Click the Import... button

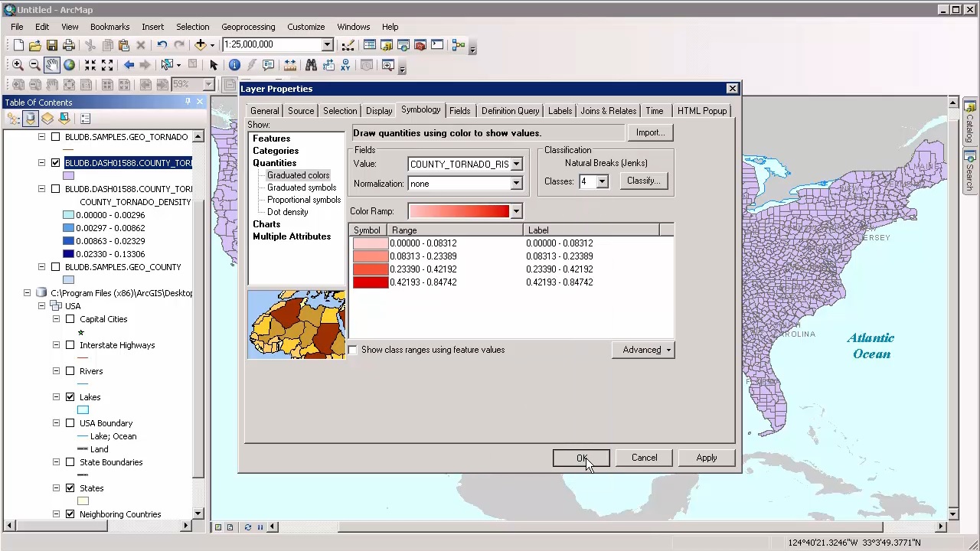[650, 132]
